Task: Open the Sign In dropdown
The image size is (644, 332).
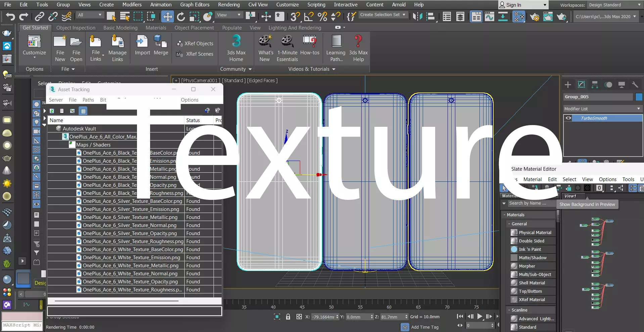Action: [523, 5]
